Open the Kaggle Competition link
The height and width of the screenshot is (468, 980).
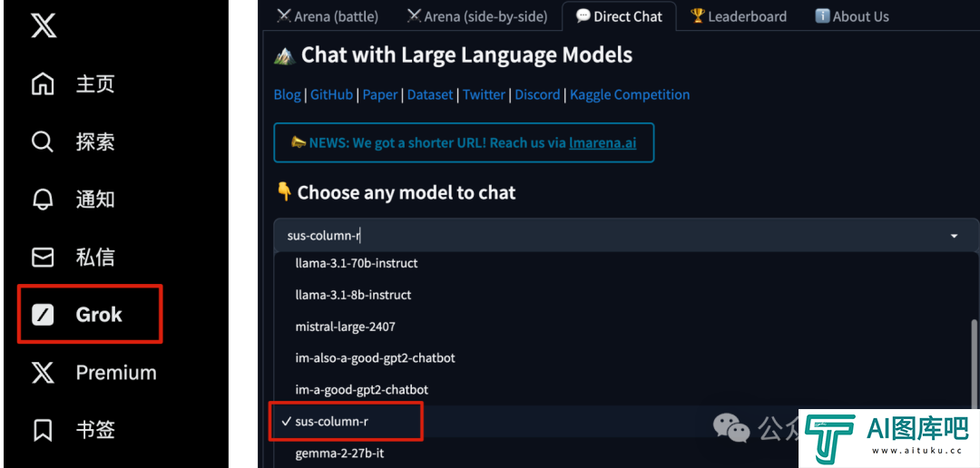[x=630, y=95]
